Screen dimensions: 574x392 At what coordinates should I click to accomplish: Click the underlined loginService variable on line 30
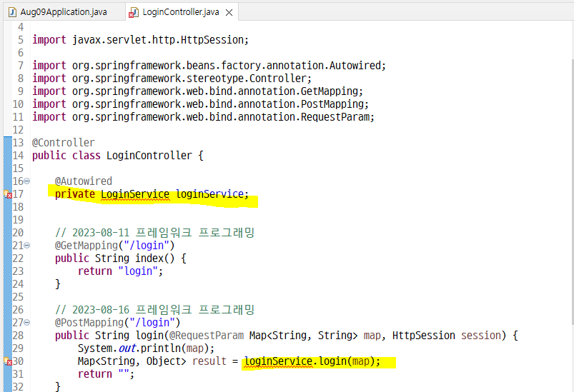[x=278, y=361]
